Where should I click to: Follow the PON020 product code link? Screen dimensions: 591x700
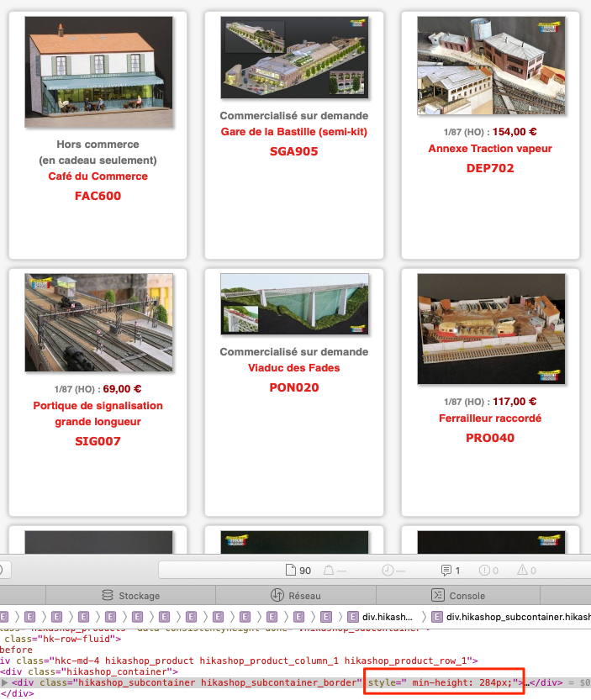pyautogui.click(x=294, y=387)
